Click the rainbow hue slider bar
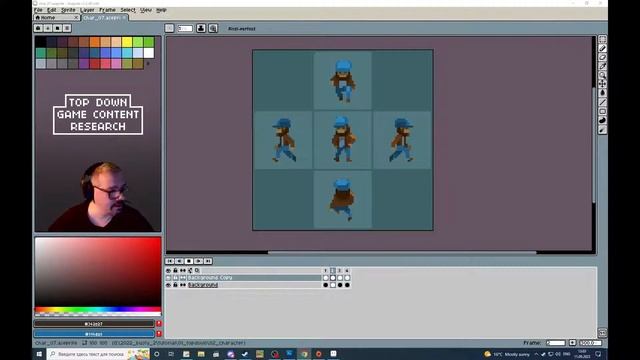The height and width of the screenshot is (360, 640). pyautogui.click(x=98, y=309)
